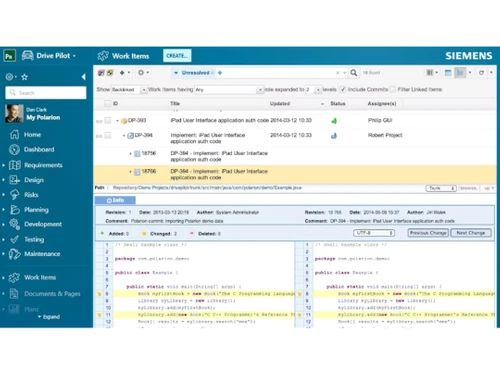
Task: Click the DP-394 status icon
Action: 334,136
